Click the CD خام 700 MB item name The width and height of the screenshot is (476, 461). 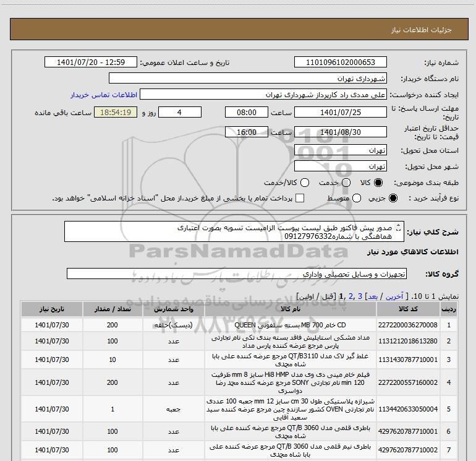290,325
